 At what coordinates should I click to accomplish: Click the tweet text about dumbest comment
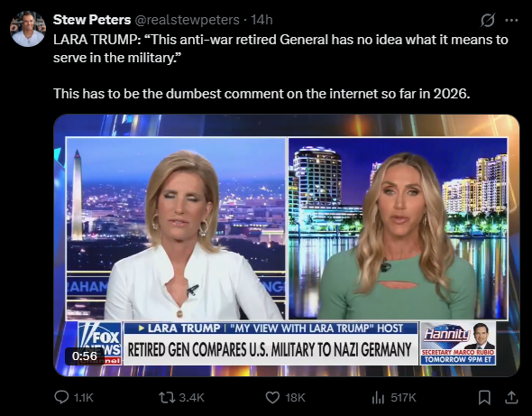[x=261, y=93]
